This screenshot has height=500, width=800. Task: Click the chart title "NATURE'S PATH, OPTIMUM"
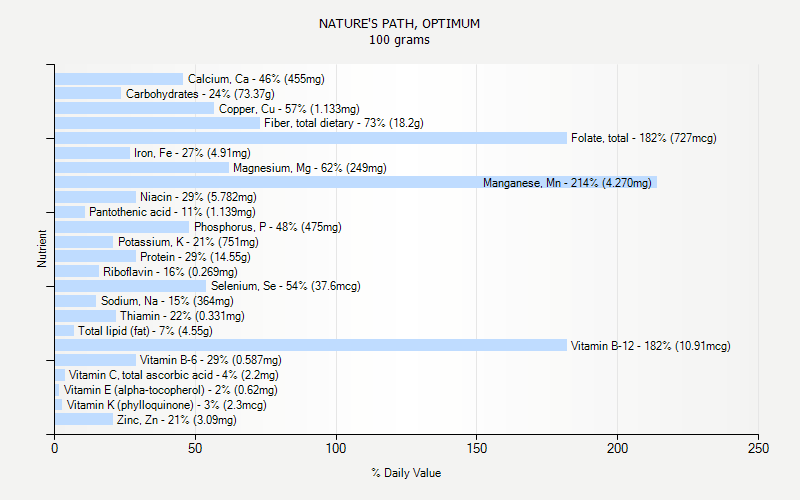[399, 23]
